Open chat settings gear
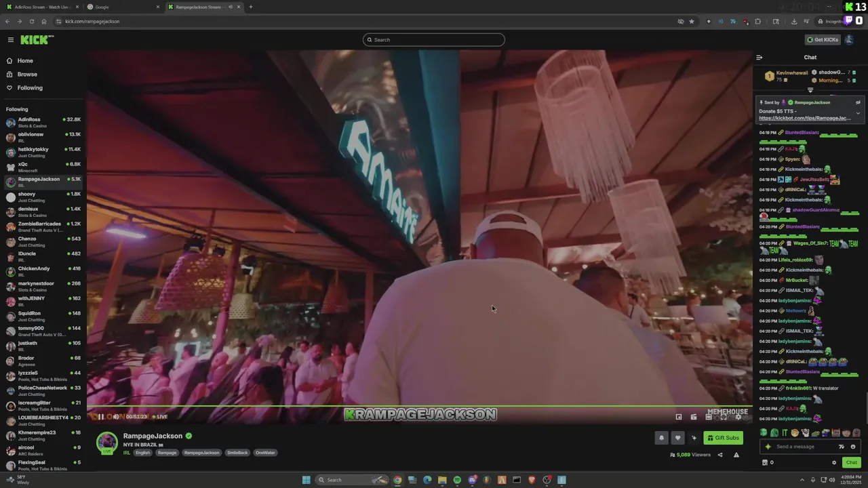Screen dimensions: 868x488 (834, 463)
